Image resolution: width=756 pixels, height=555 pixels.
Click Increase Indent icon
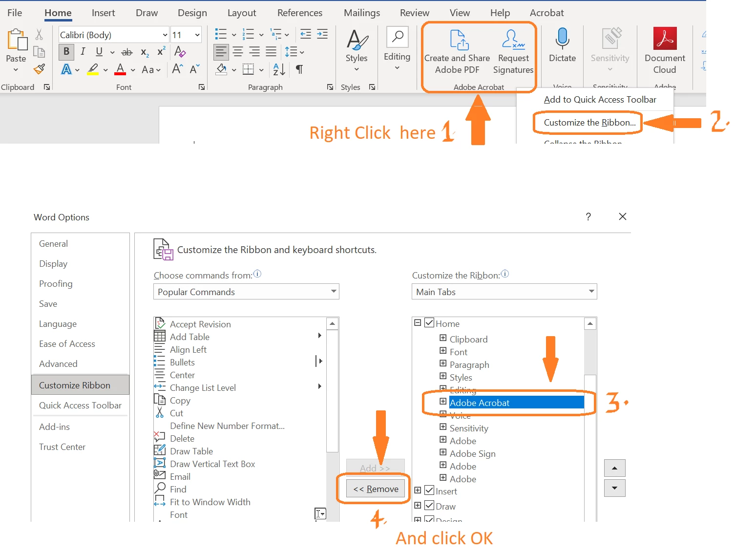(322, 34)
